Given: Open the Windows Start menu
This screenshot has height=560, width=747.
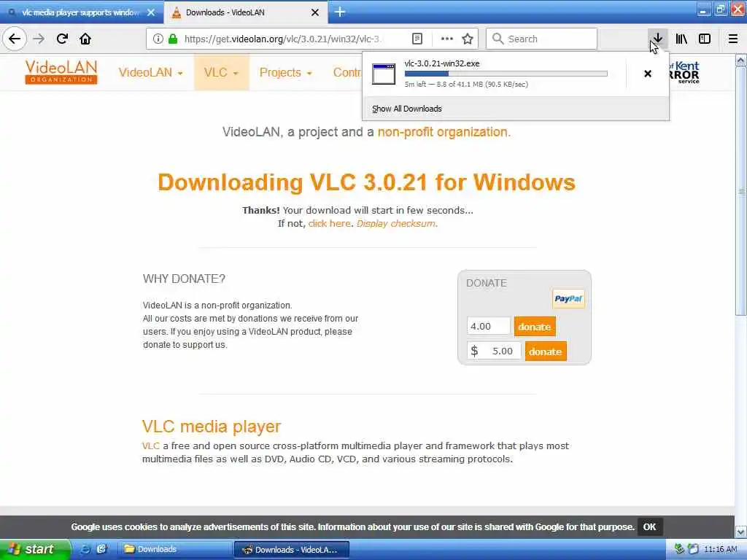Looking at the screenshot, I should [x=35, y=549].
